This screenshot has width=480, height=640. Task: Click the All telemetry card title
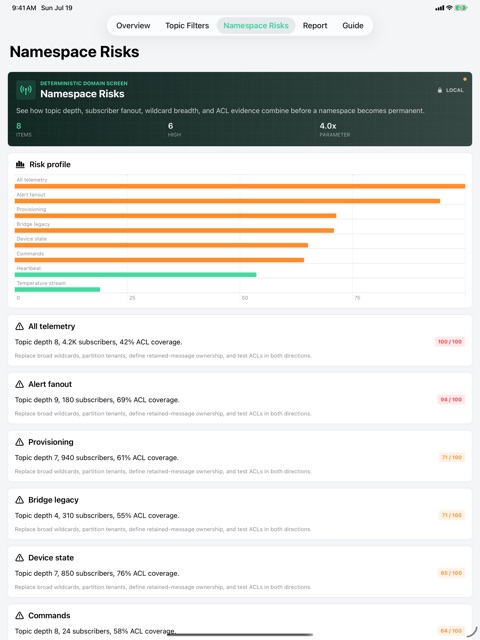(52, 327)
